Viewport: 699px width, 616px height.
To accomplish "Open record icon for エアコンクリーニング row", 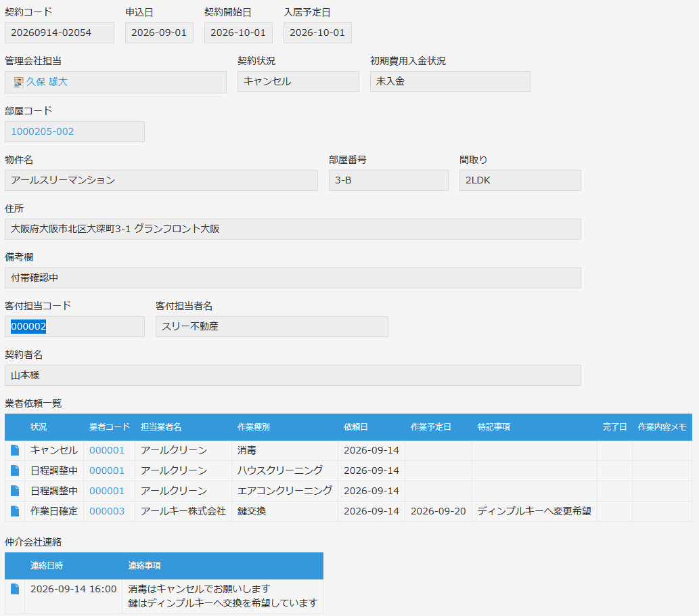I will pyautogui.click(x=15, y=491).
